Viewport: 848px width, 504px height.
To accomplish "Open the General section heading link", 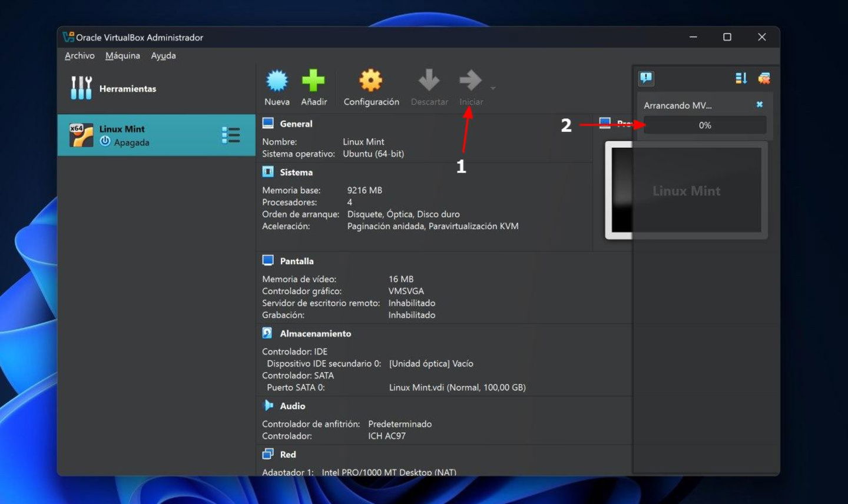I will click(x=296, y=124).
